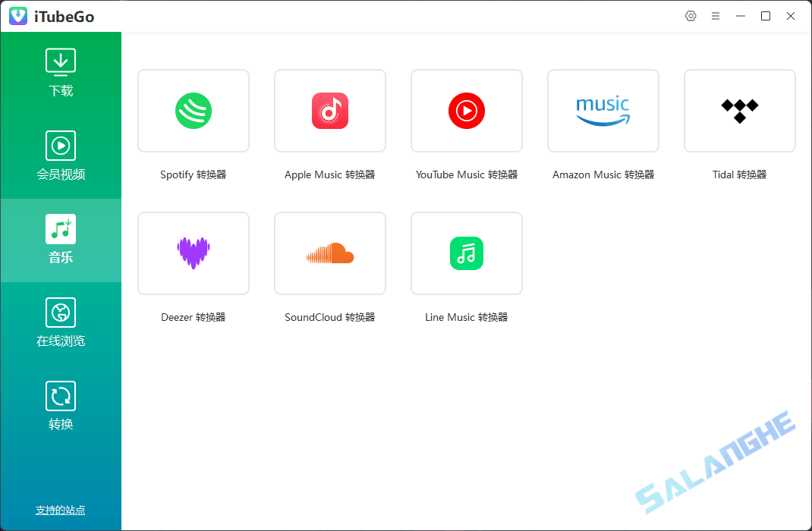Select the Line Music 转换器
Screen dimensions: 812x531
466,253
